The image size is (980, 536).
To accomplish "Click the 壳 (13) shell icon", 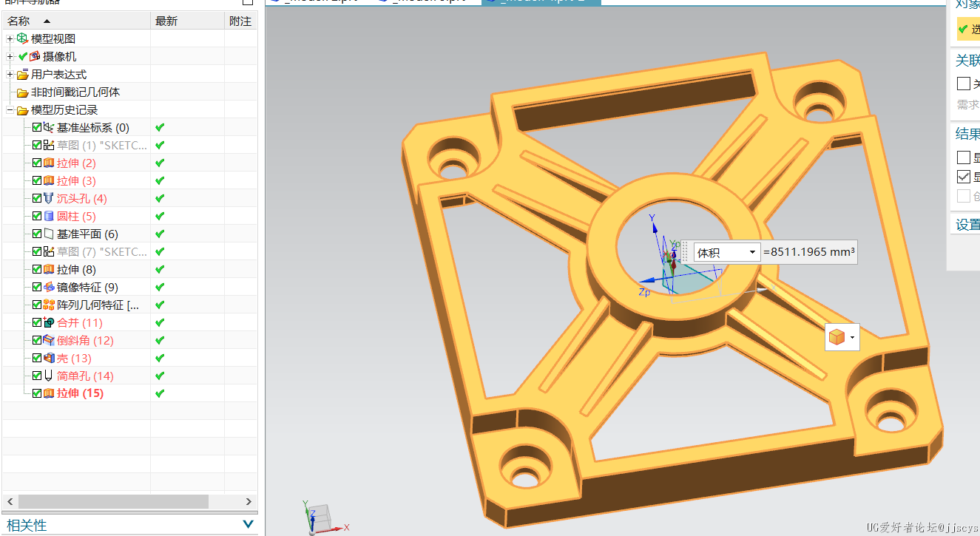I will [x=49, y=358].
